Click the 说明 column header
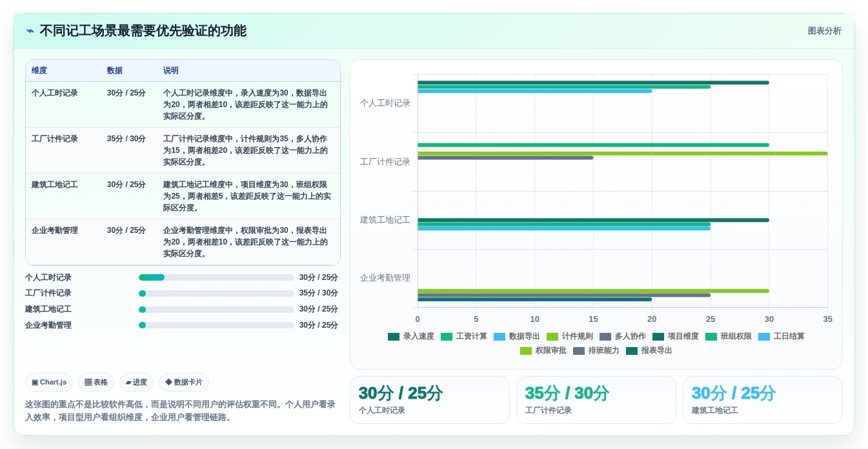Viewport: 868px width, 449px height. pos(171,70)
